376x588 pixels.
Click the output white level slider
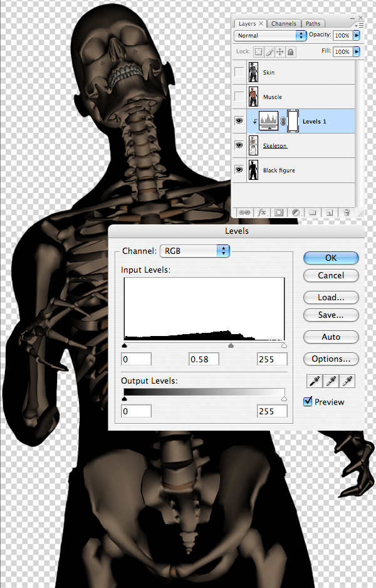pyautogui.click(x=284, y=399)
